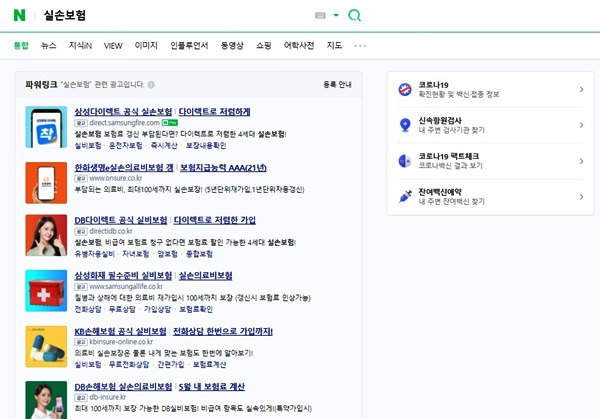Open the 즉시계산 sublink
Viewport: 600px width, 419px height.
(164, 145)
